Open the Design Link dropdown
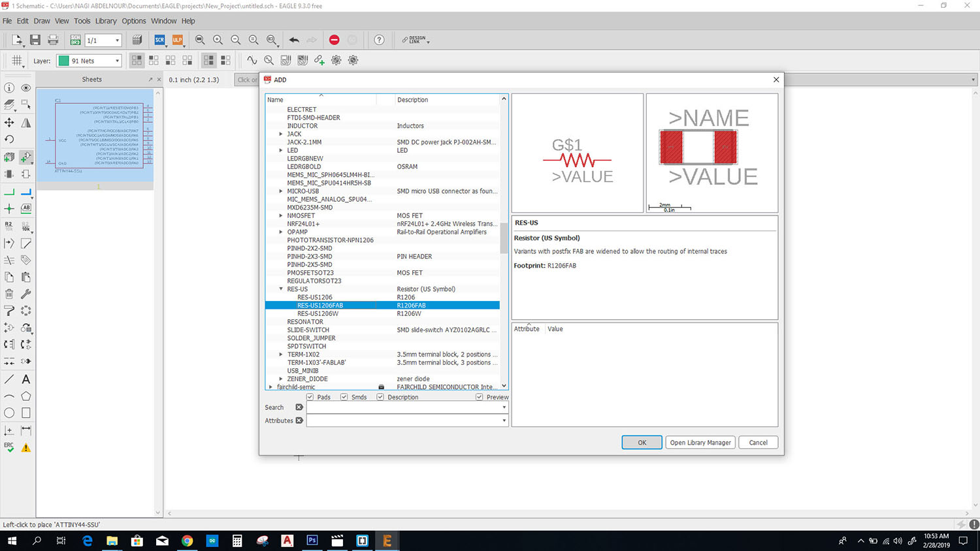980x551 pixels. (x=416, y=40)
